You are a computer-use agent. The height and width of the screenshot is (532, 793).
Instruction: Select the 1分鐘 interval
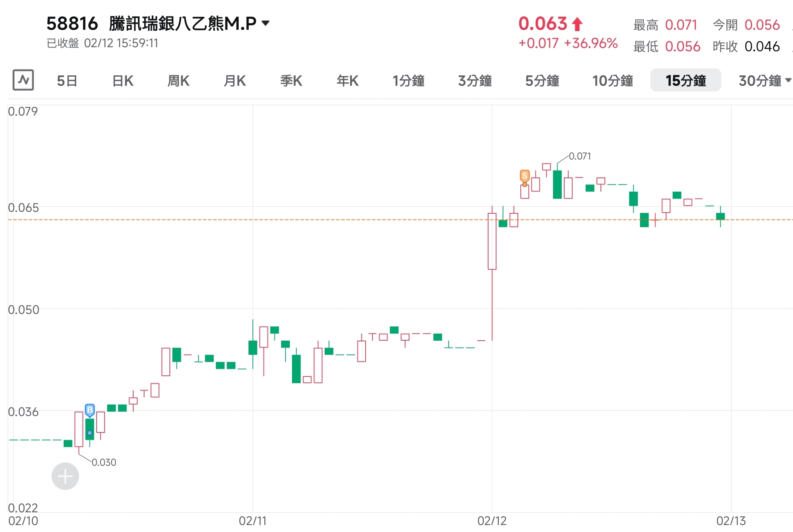click(x=408, y=80)
